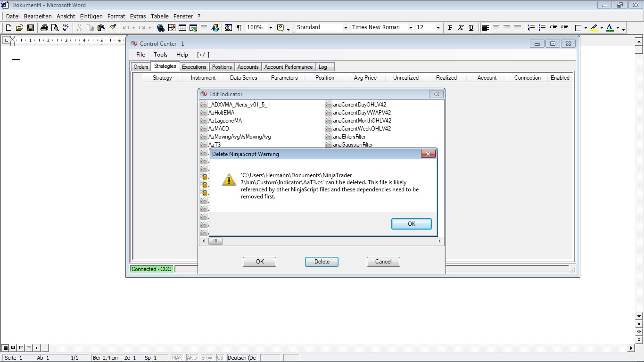This screenshot has height=362, width=644.
Task: Click the ruler tab alignment selector
Action: pyautogui.click(x=6, y=40)
